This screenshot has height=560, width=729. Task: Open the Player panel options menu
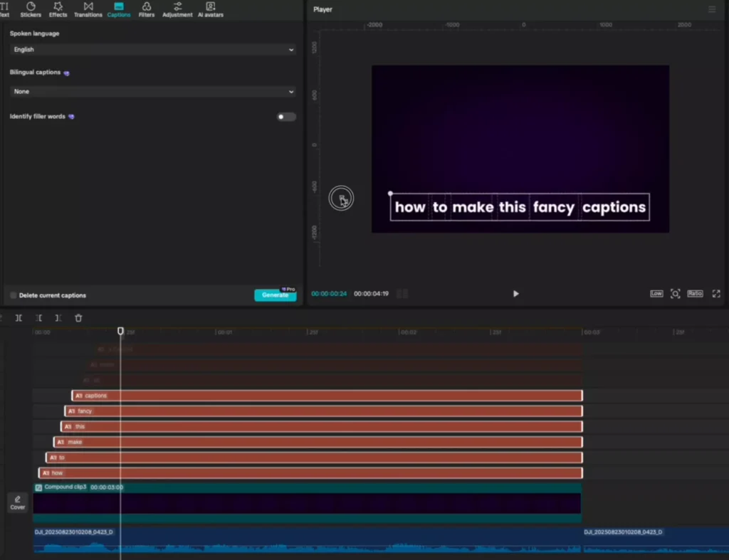pos(712,10)
